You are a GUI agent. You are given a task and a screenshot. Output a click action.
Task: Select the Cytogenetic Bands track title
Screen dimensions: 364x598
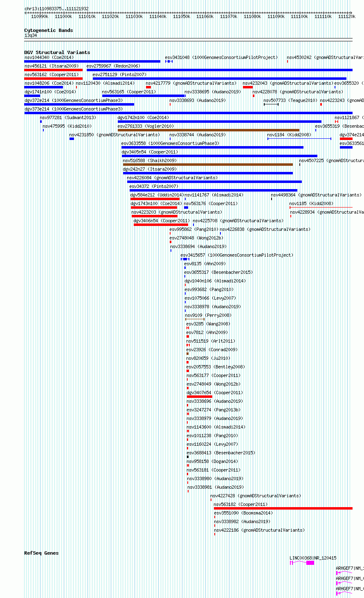pyautogui.click(x=49, y=30)
